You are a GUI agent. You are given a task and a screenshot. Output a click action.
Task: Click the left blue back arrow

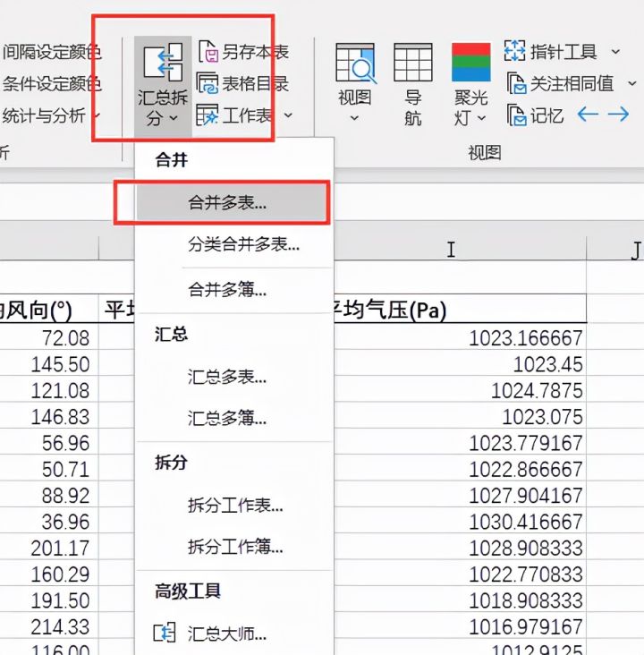point(588,114)
